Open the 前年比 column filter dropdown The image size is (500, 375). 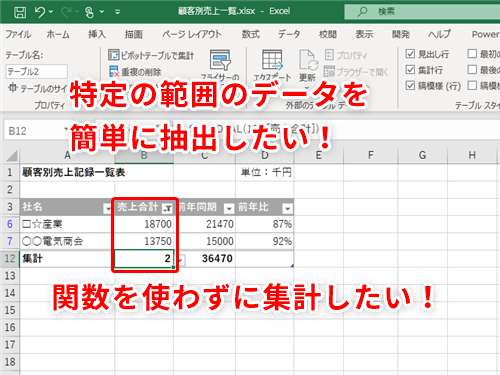[287, 209]
